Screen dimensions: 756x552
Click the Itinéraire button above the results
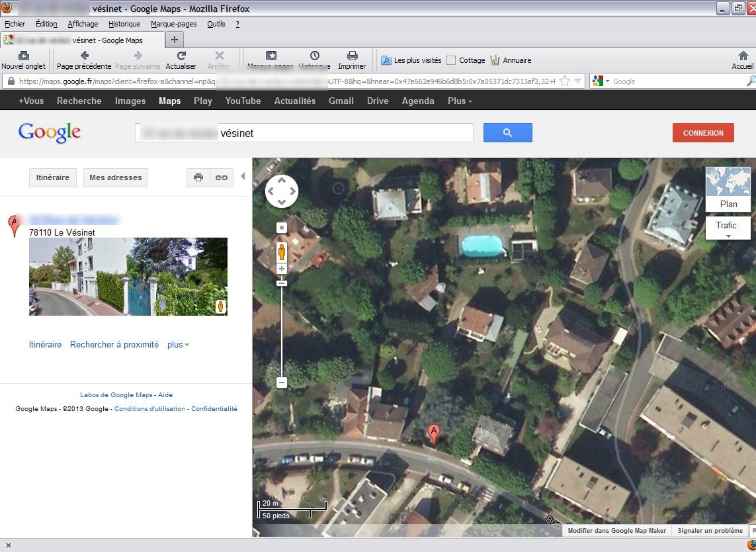pyautogui.click(x=52, y=177)
